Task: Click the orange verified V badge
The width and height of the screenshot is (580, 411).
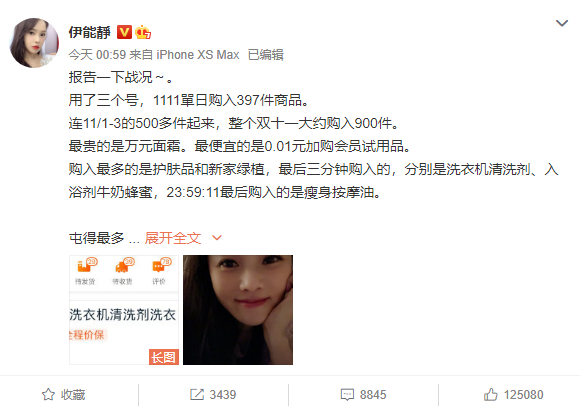Action: [x=124, y=32]
